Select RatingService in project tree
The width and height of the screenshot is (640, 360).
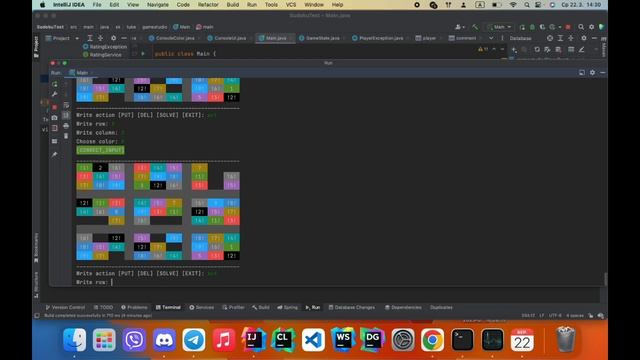coord(102,55)
